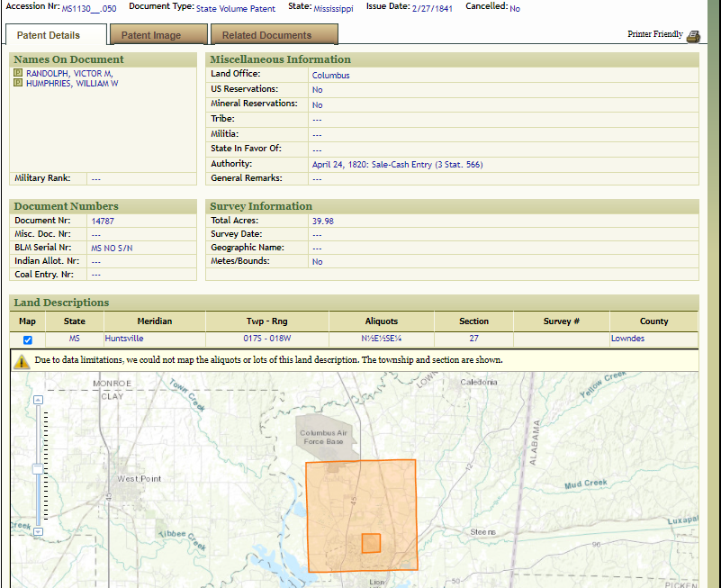Click the Lowndes county value
The width and height of the screenshot is (721, 588).
[x=627, y=339]
